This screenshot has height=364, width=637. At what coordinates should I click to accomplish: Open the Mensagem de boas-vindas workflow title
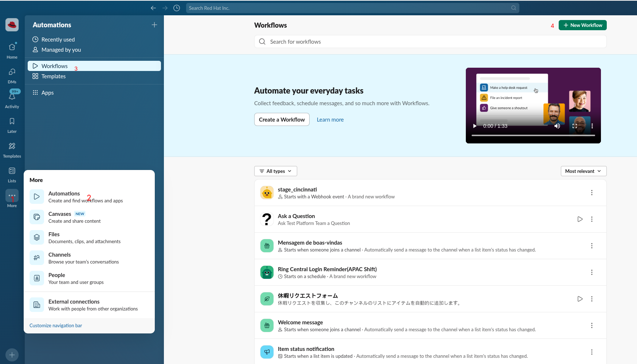pos(310,242)
